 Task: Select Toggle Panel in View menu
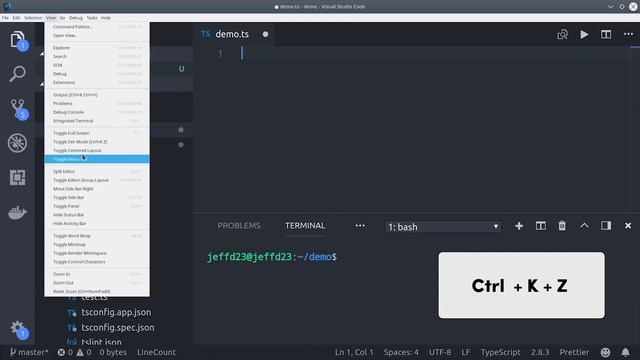pos(97,206)
